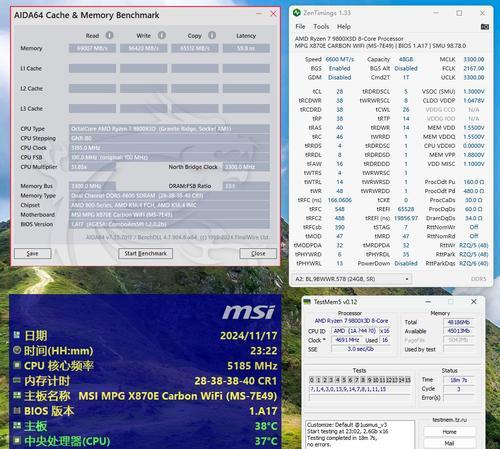The image size is (500, 449).
Task: Click the ProcOdt Pu 160.0 Ω value
Action: coord(474,182)
